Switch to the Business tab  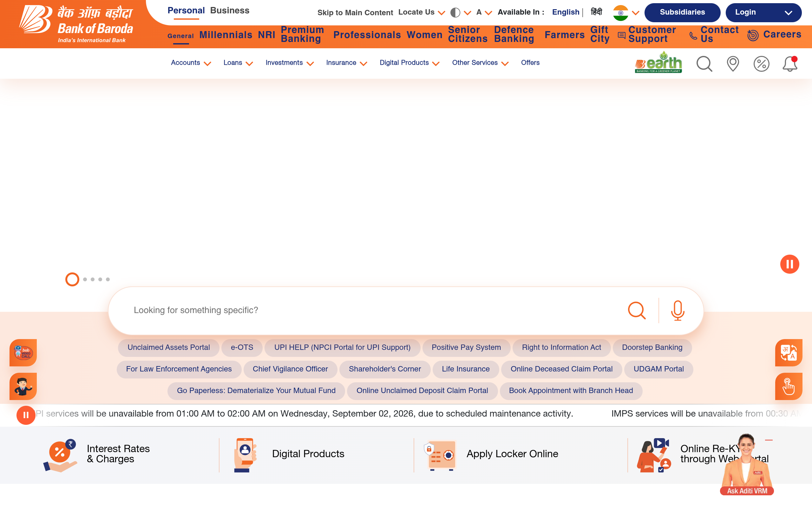click(230, 10)
